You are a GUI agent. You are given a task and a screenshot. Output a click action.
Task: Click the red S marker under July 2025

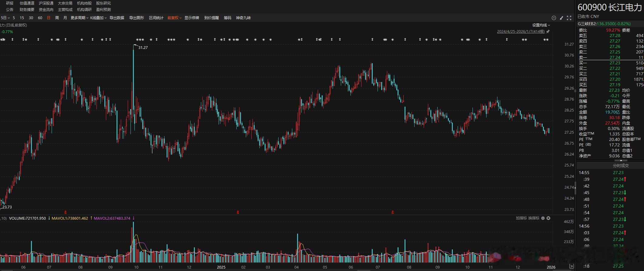pos(392,212)
